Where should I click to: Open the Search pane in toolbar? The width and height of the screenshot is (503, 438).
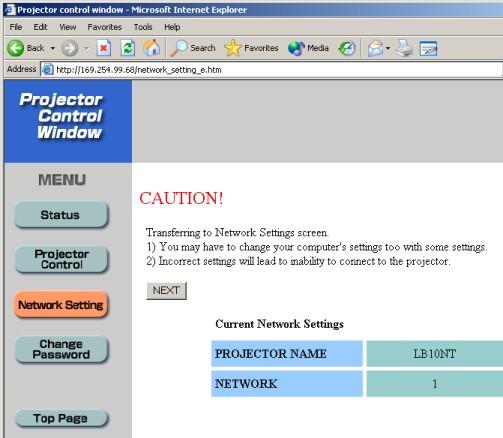pos(192,48)
